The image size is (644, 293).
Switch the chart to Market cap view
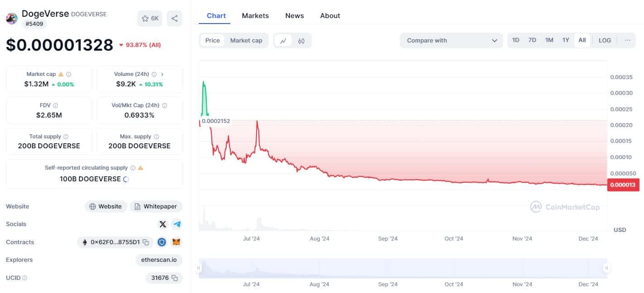coord(246,40)
